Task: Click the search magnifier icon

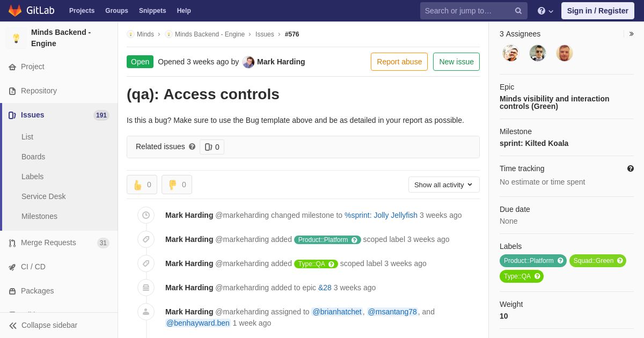Action: point(518,11)
